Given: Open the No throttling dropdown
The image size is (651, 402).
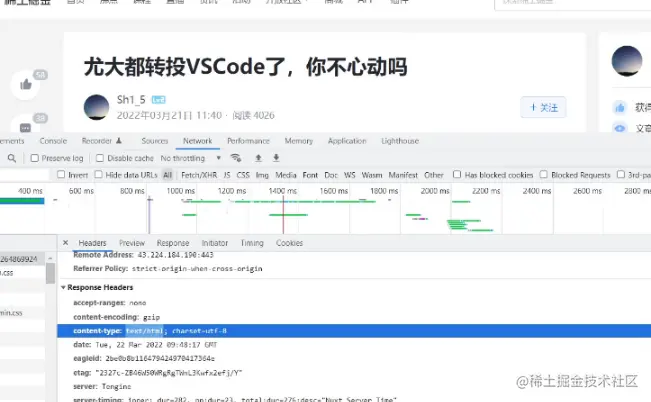Looking at the screenshot, I should point(191,158).
